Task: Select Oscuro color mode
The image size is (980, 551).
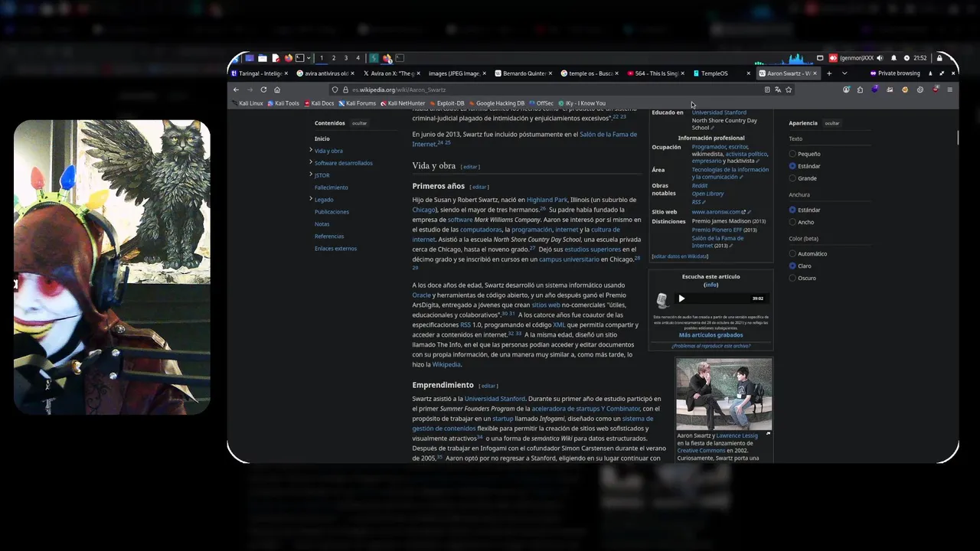Action: [x=792, y=278]
